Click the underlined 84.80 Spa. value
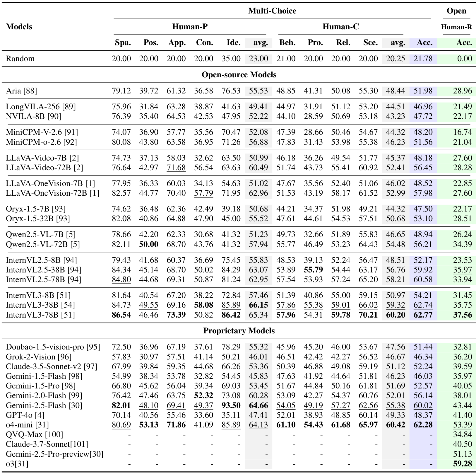The height and width of the screenshot is (474, 476). pos(121,279)
